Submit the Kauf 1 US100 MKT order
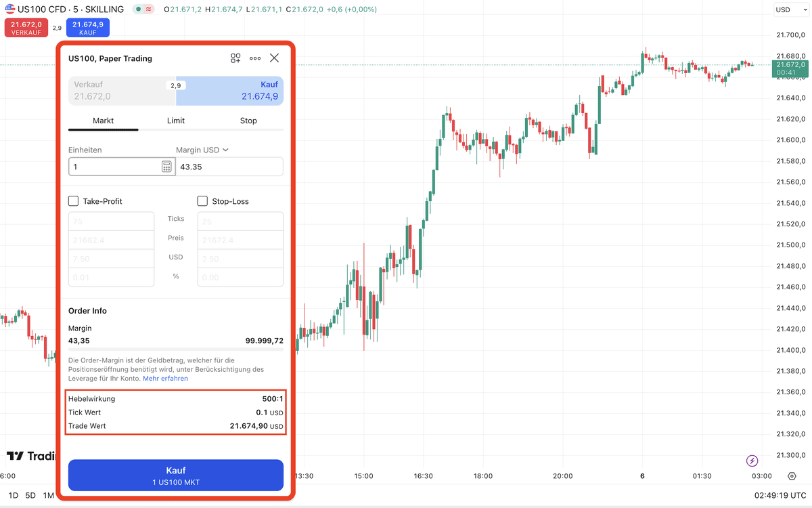 pyautogui.click(x=176, y=475)
